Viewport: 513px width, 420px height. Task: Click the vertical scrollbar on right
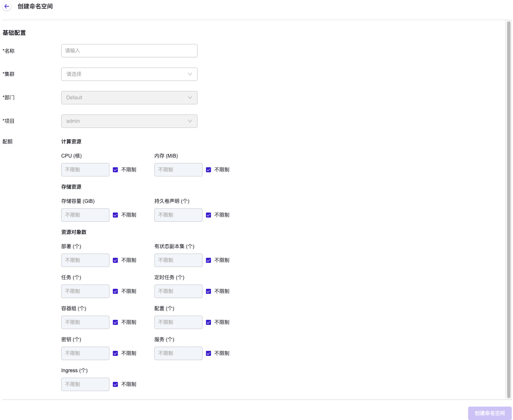pyautogui.click(x=509, y=209)
